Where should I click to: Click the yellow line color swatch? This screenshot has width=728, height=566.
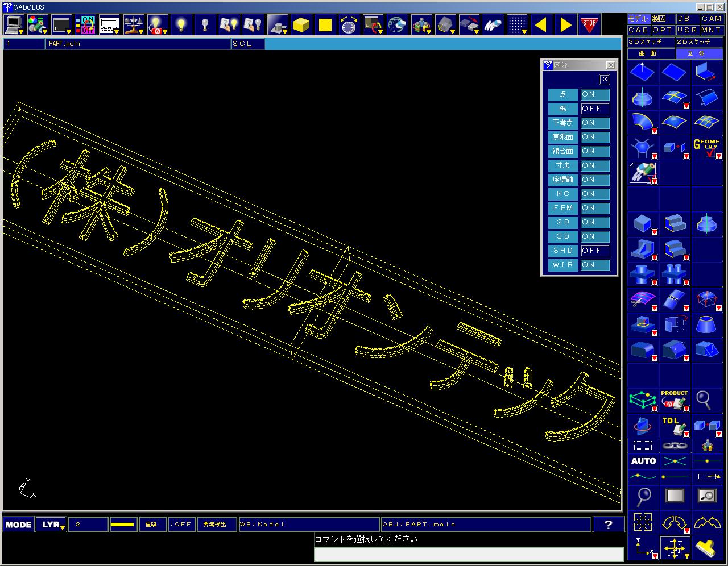point(122,525)
